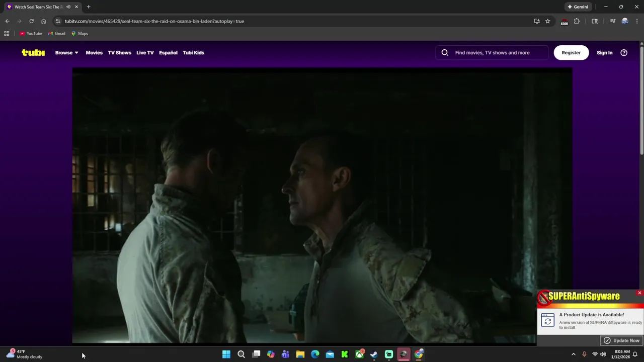Click the Sign In link
The image size is (644, 362).
(x=604, y=52)
